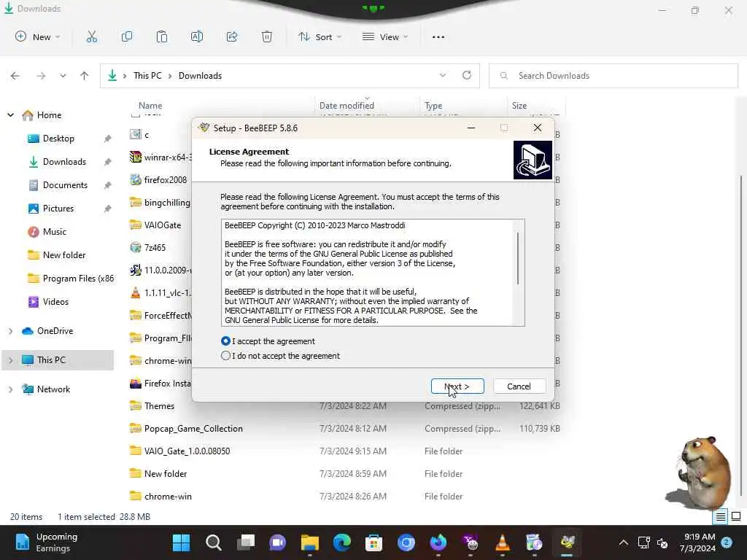Click the Search Downloads field

coord(613,76)
